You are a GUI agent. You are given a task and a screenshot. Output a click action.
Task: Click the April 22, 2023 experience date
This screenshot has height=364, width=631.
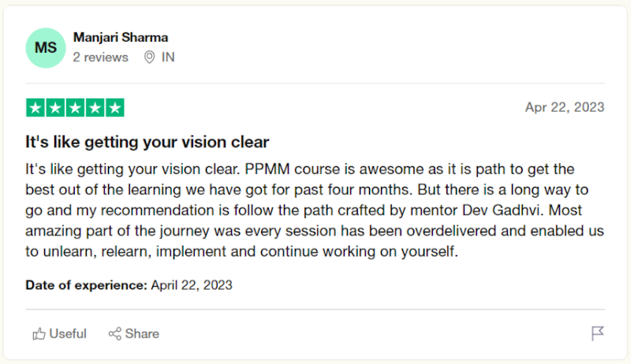(x=192, y=285)
